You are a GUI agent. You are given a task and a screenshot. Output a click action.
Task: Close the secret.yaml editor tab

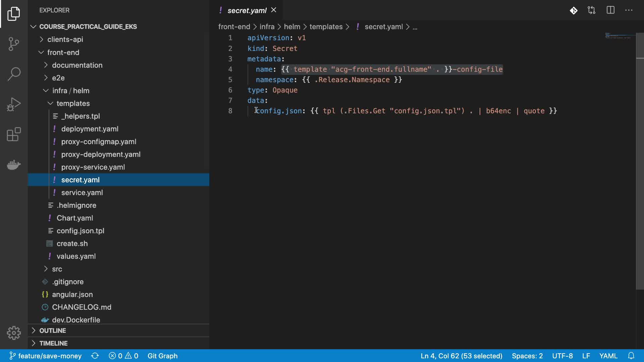[x=274, y=10]
